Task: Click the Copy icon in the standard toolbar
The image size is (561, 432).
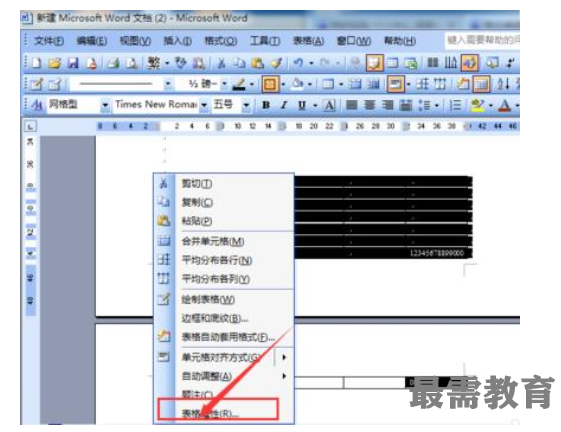Action: click(x=239, y=63)
